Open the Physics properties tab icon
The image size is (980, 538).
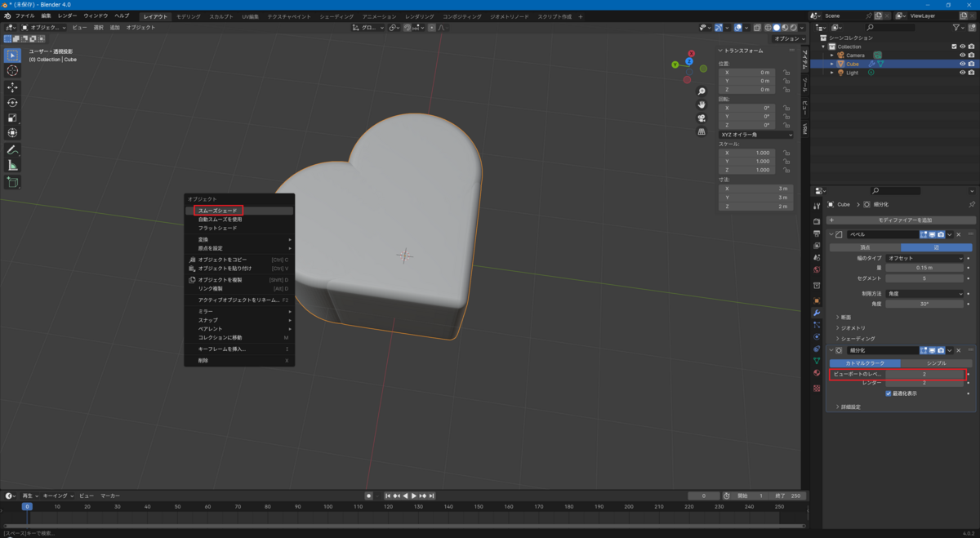pyautogui.click(x=816, y=336)
